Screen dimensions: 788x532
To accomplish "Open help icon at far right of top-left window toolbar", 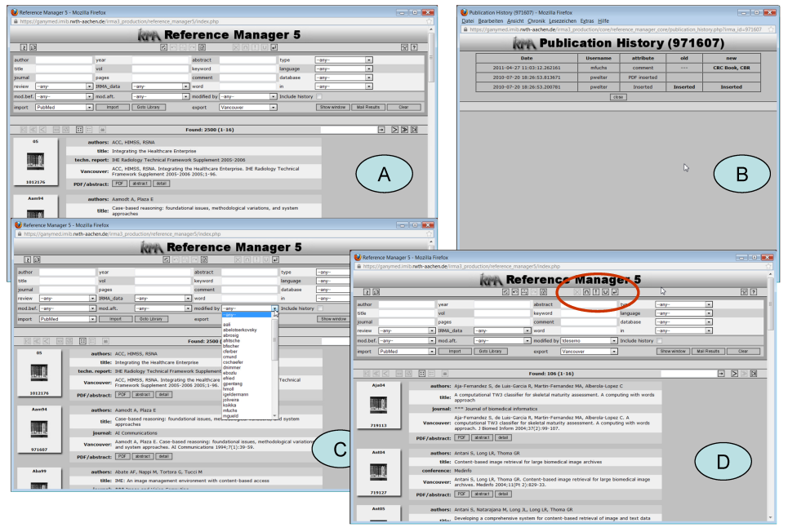I will [x=414, y=47].
